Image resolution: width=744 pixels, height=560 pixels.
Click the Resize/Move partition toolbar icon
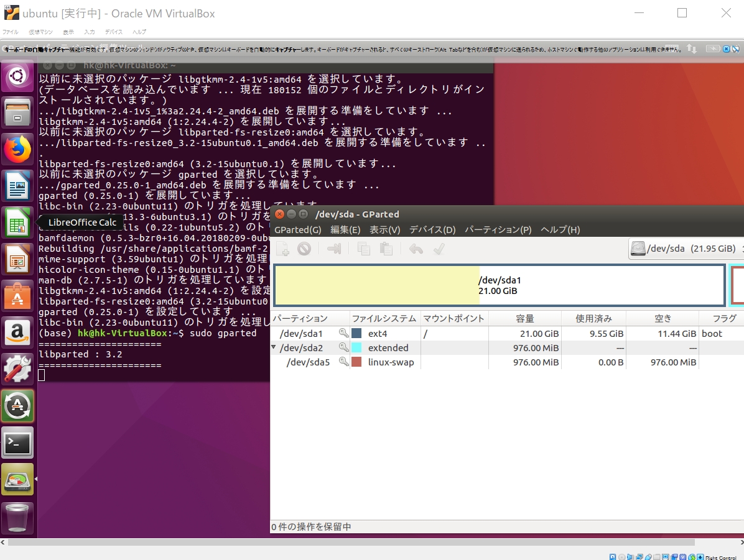pyautogui.click(x=334, y=249)
